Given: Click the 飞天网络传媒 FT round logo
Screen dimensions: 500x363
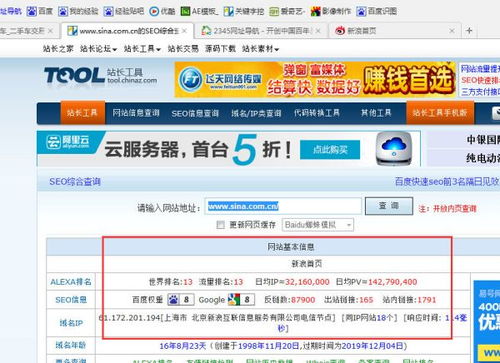Looking at the screenshot, I should [191, 79].
